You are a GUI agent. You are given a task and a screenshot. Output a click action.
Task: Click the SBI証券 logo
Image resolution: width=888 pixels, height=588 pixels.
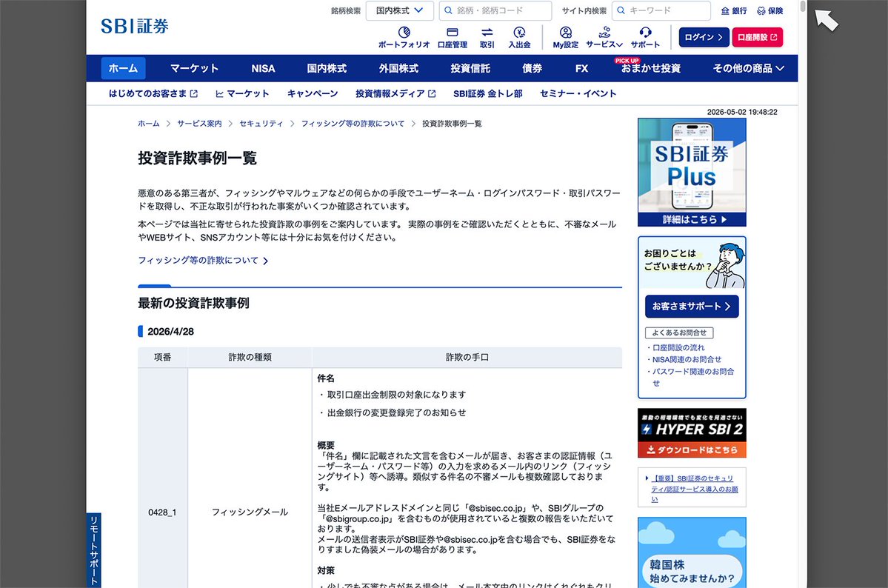point(135,26)
